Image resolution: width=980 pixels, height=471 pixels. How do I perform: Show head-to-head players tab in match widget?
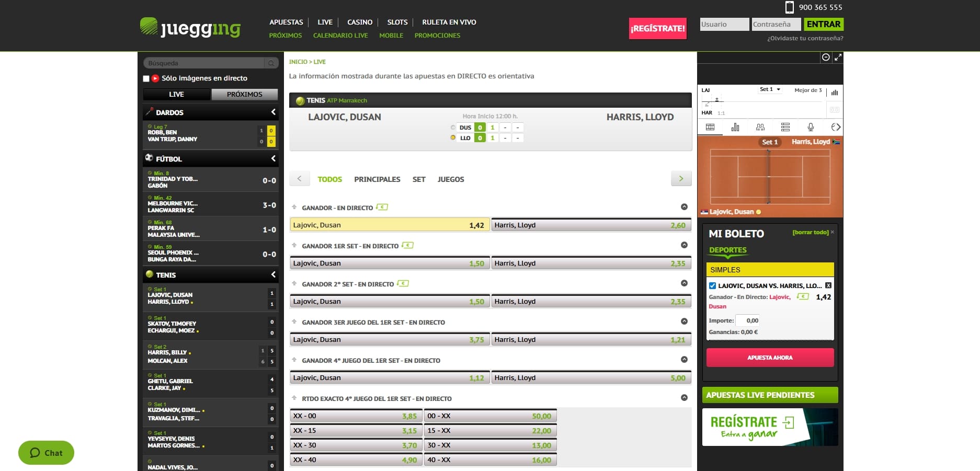tap(760, 127)
